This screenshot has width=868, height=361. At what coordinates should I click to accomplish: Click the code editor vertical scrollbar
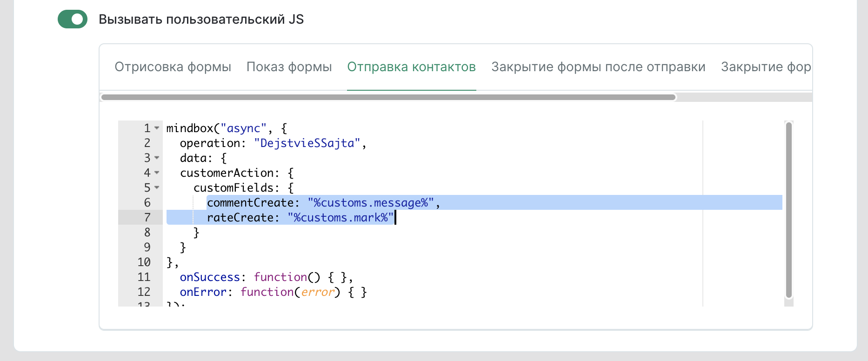click(788, 209)
